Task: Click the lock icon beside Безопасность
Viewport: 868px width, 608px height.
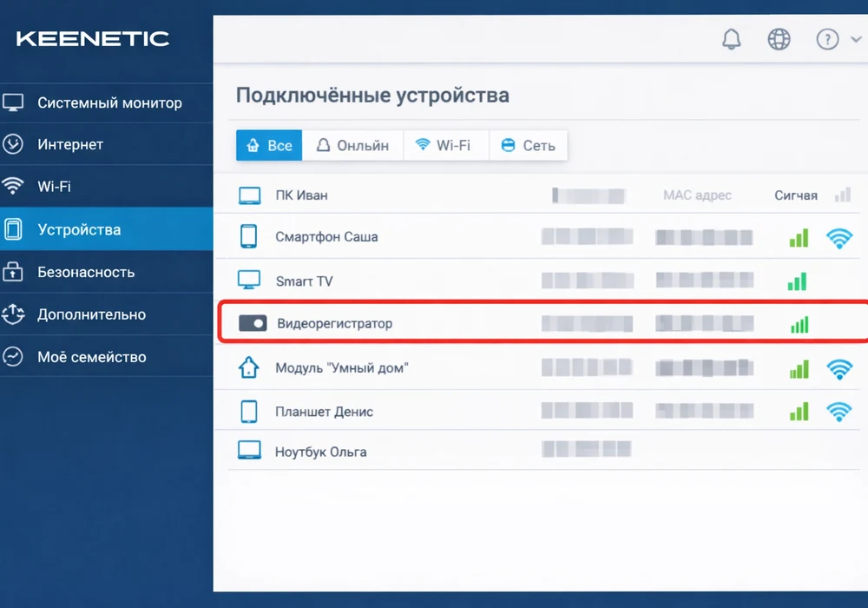Action: click(13, 271)
